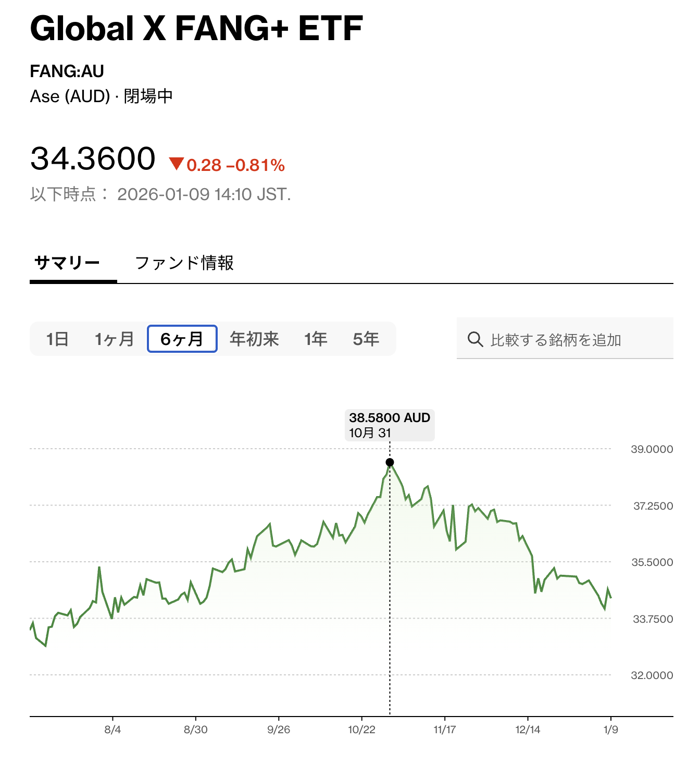Image resolution: width=700 pixels, height=765 pixels.
Task: Open the ファンド情報 tab
Action: [184, 263]
